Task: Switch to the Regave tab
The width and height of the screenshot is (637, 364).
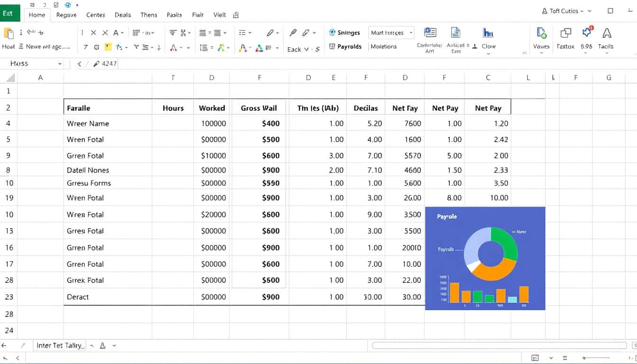Action: pos(66,15)
